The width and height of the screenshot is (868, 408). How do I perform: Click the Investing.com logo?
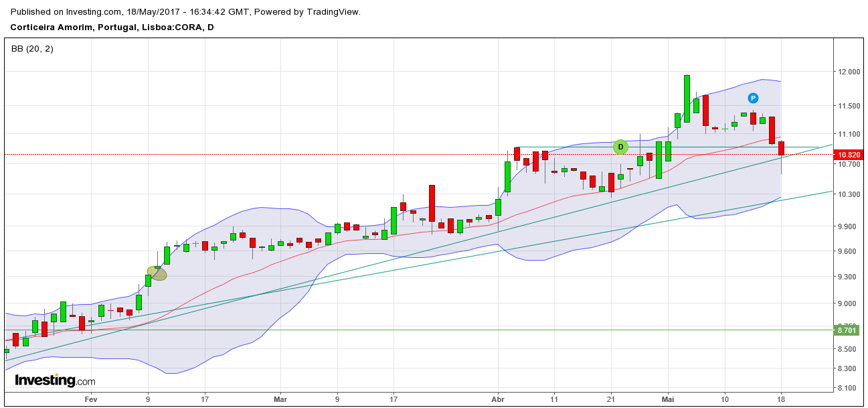click(55, 381)
